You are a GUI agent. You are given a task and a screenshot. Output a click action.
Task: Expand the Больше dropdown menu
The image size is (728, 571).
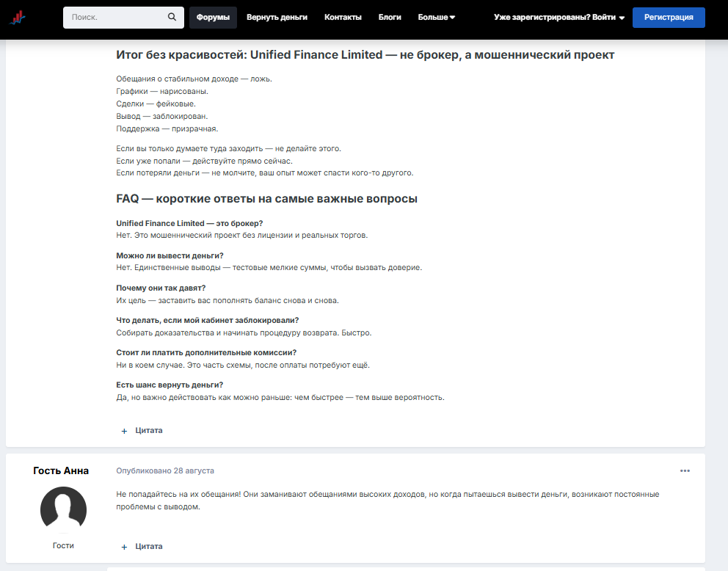click(x=436, y=17)
